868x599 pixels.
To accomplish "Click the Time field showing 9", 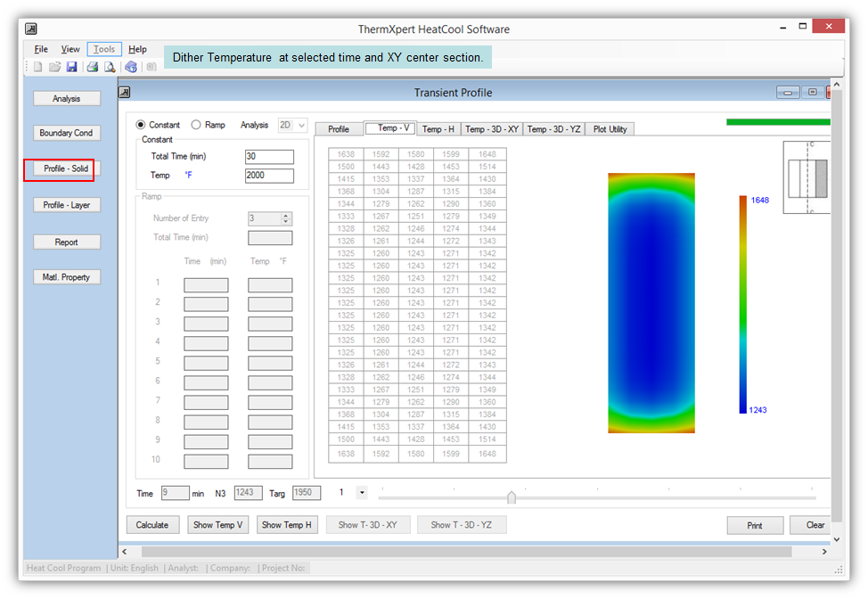I will tap(175, 493).
